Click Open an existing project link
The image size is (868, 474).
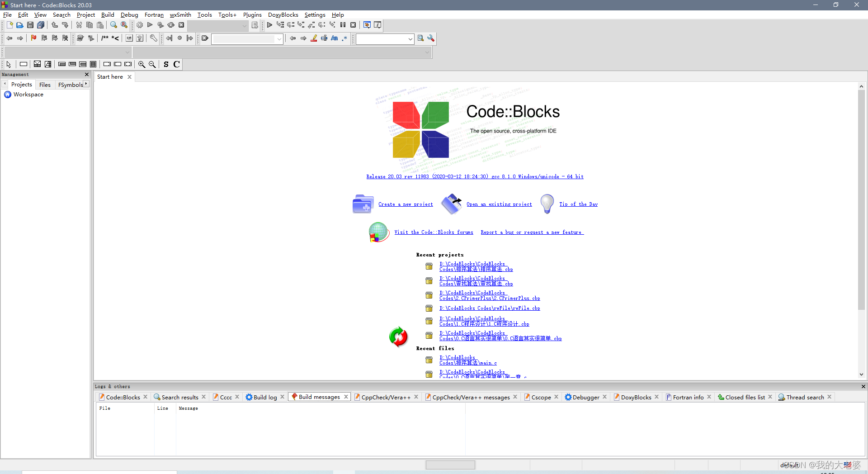[499, 204]
